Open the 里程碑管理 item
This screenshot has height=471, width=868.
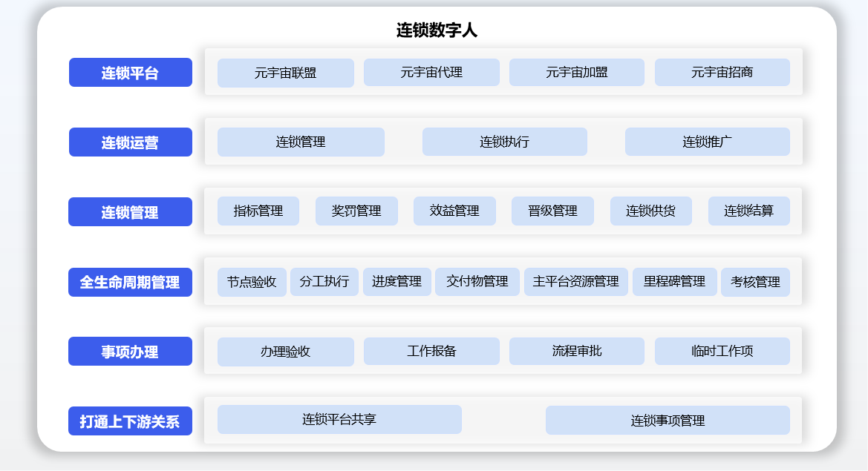(x=674, y=282)
